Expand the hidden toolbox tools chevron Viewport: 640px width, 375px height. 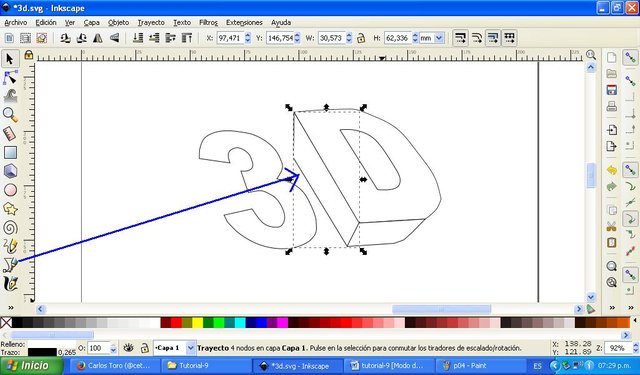click(x=11, y=308)
